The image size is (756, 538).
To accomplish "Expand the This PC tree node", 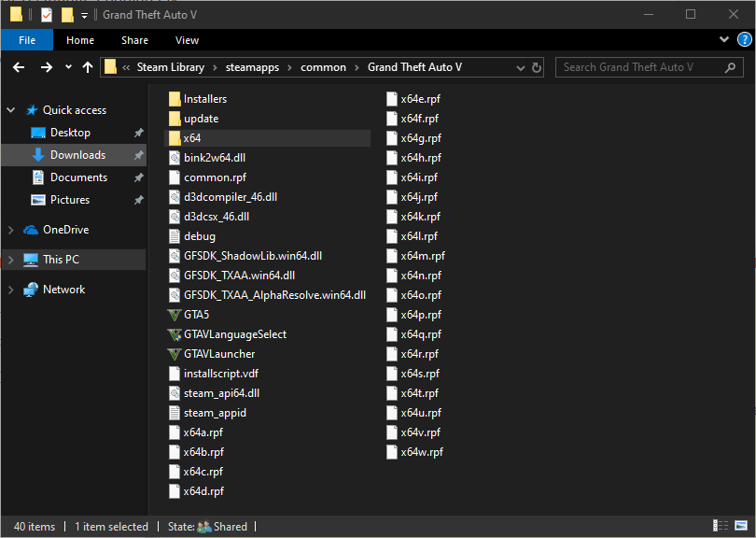I will tap(11, 260).
